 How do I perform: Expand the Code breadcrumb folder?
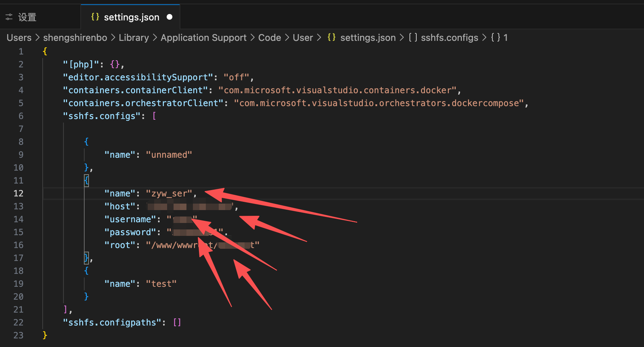pos(270,38)
